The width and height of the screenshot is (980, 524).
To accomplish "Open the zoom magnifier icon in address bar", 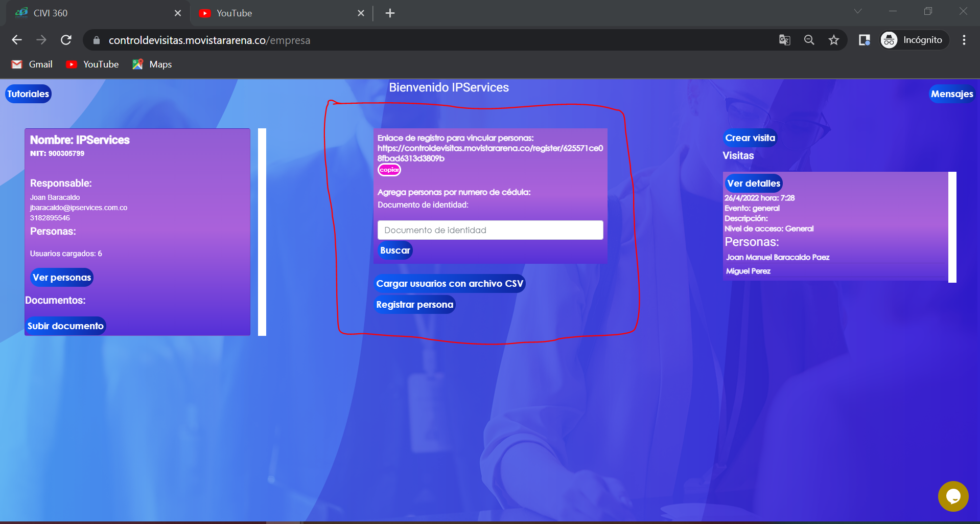I will click(809, 40).
